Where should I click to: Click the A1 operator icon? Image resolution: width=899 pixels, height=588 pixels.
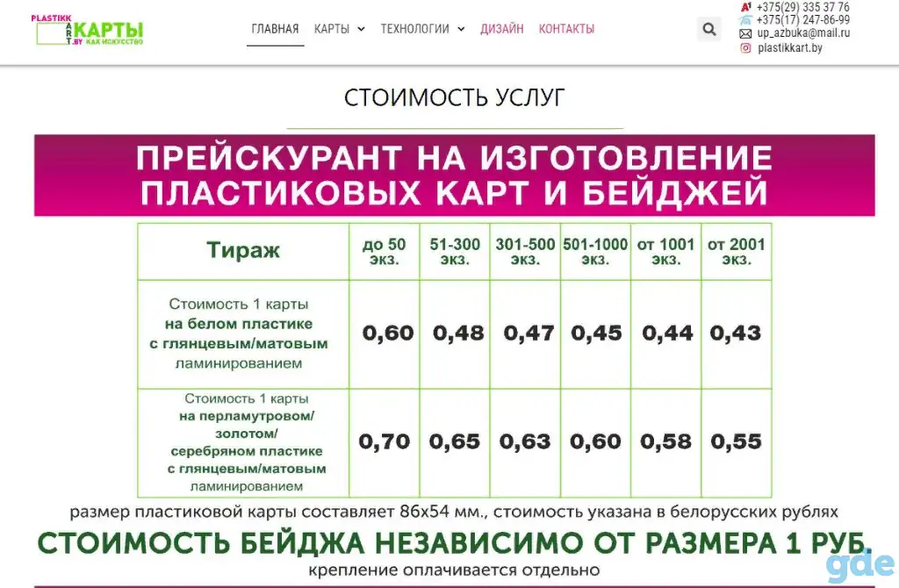[746, 7]
